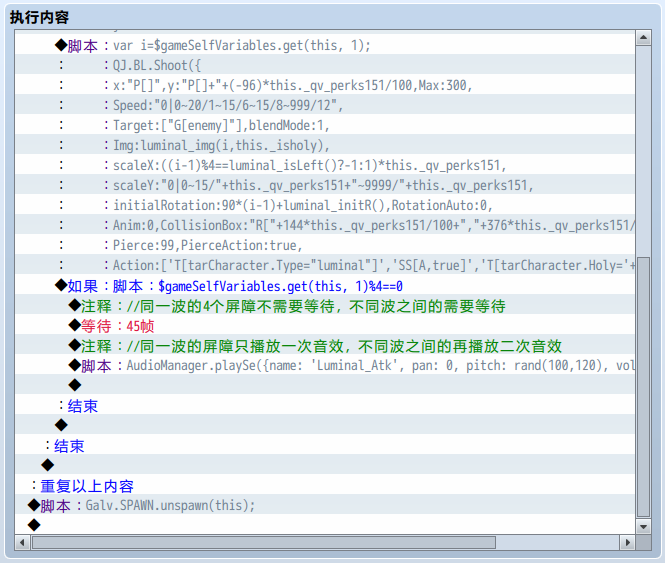Select the Pierce:99,PierceAction:true line
Screen dimensions: 665x563
[x=325, y=245]
